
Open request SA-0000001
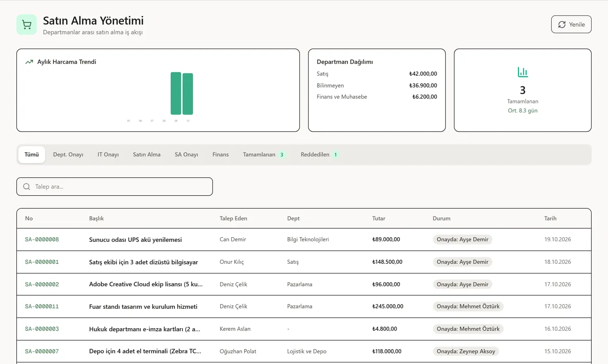[x=42, y=262]
